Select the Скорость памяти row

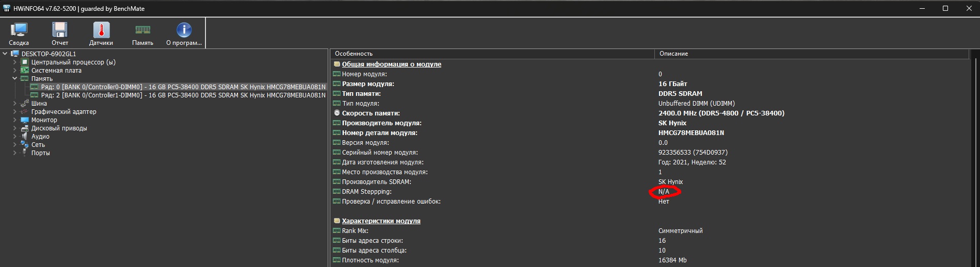(x=371, y=113)
